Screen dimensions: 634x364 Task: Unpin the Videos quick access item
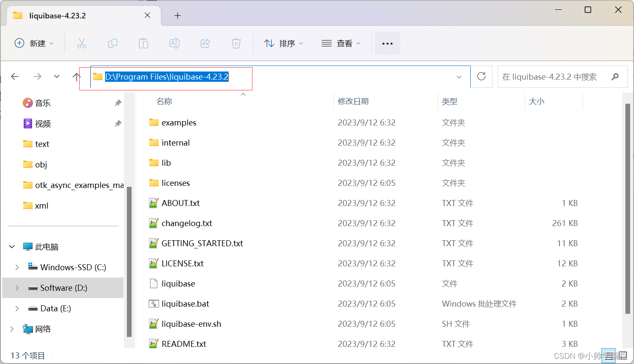(118, 123)
